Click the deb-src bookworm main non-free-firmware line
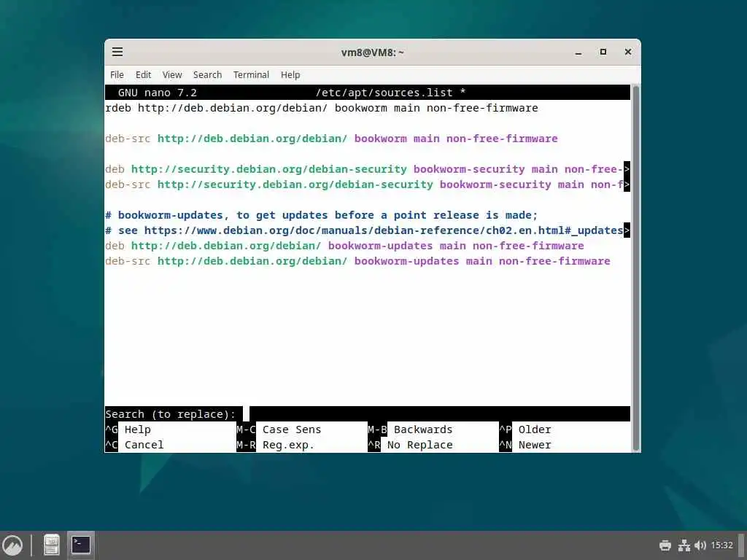This screenshot has height=560, width=747. pyautogui.click(x=332, y=139)
